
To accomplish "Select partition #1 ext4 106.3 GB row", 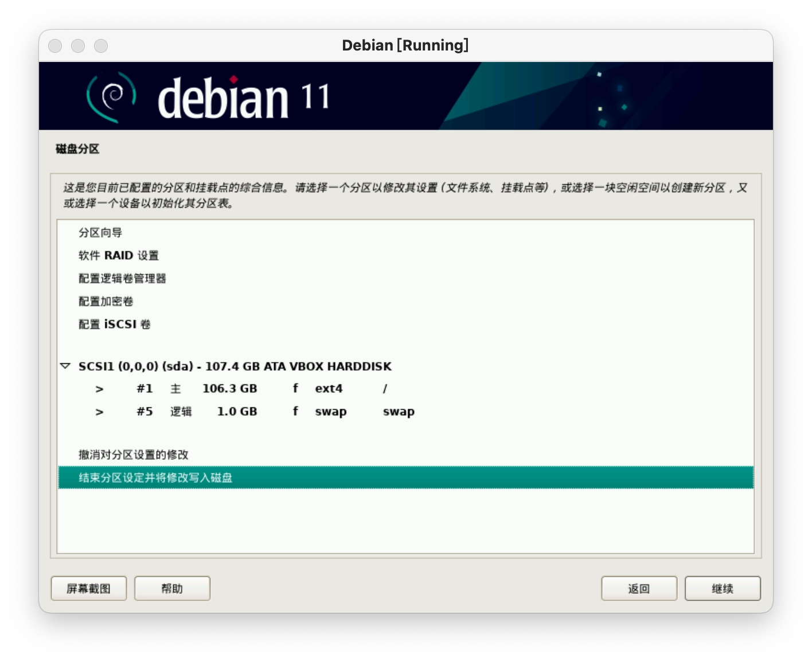I will [405, 388].
